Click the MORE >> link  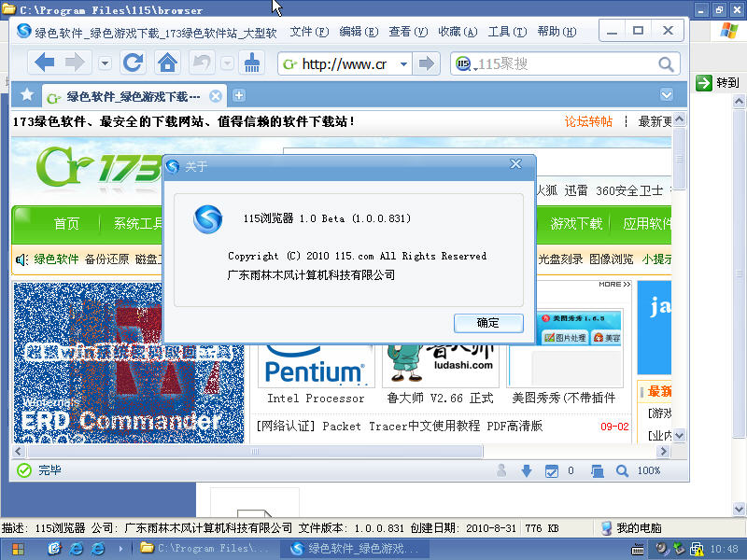pyautogui.click(x=614, y=285)
